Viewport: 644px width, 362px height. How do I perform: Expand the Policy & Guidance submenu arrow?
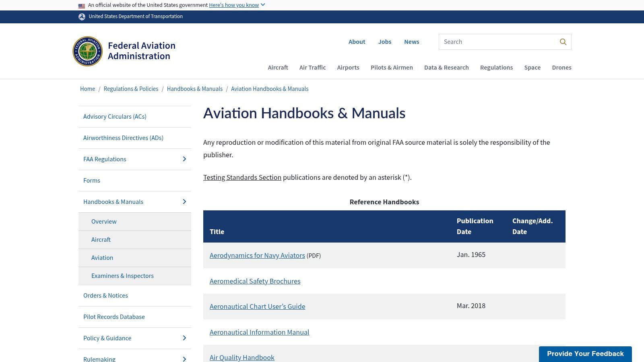pyautogui.click(x=184, y=338)
